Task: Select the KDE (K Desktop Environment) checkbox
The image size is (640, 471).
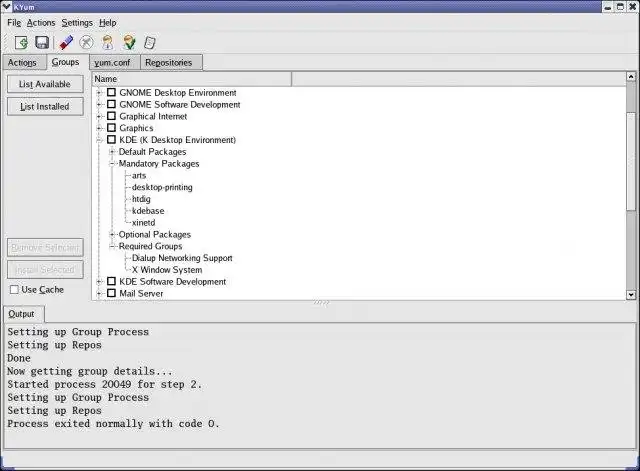Action: pyautogui.click(x=111, y=140)
